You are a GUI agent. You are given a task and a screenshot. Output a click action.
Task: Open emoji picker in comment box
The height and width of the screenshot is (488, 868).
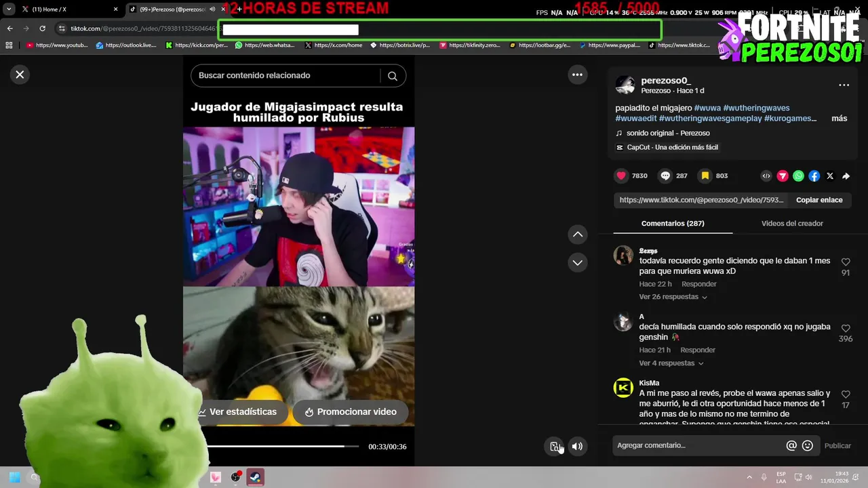click(x=807, y=445)
